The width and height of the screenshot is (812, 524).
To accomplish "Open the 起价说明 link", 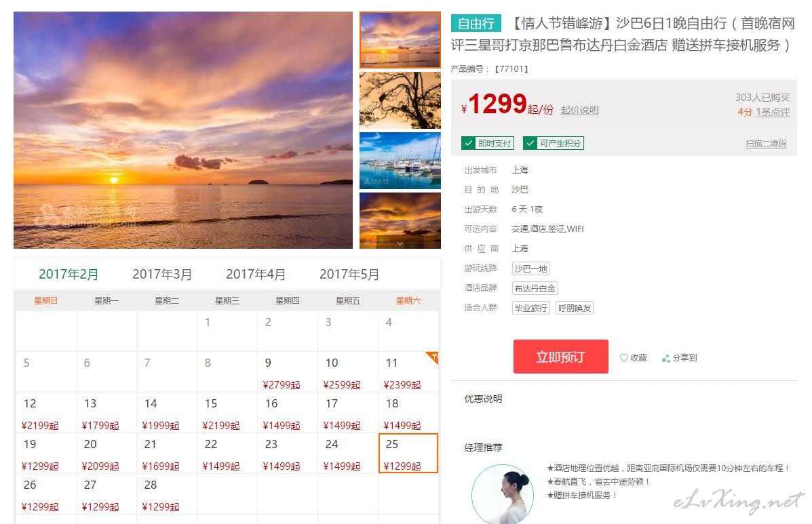I will point(579,110).
